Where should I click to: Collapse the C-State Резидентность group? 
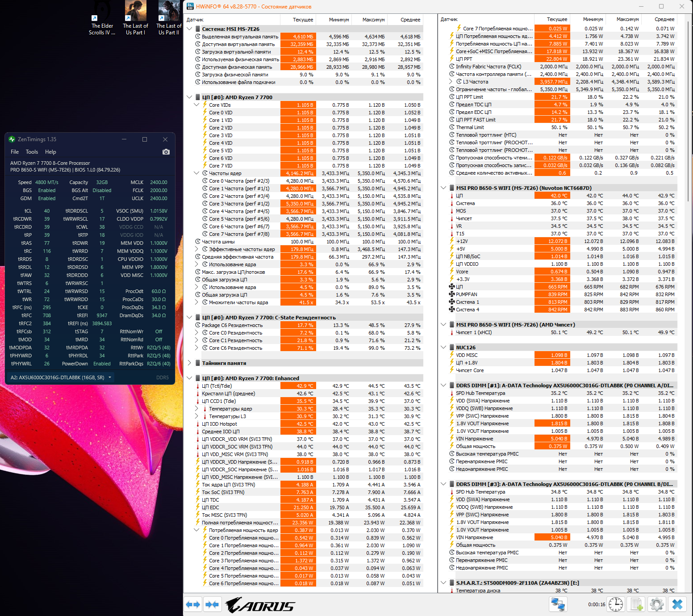point(189,318)
